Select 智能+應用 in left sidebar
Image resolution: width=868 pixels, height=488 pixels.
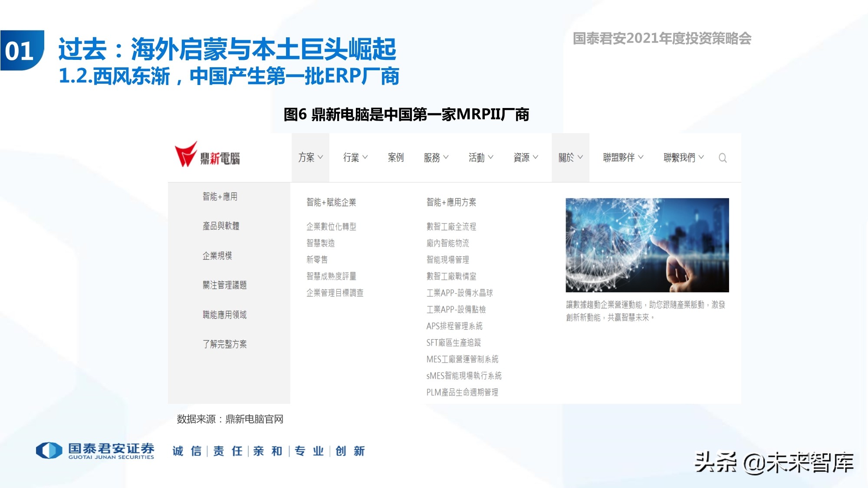click(x=220, y=197)
